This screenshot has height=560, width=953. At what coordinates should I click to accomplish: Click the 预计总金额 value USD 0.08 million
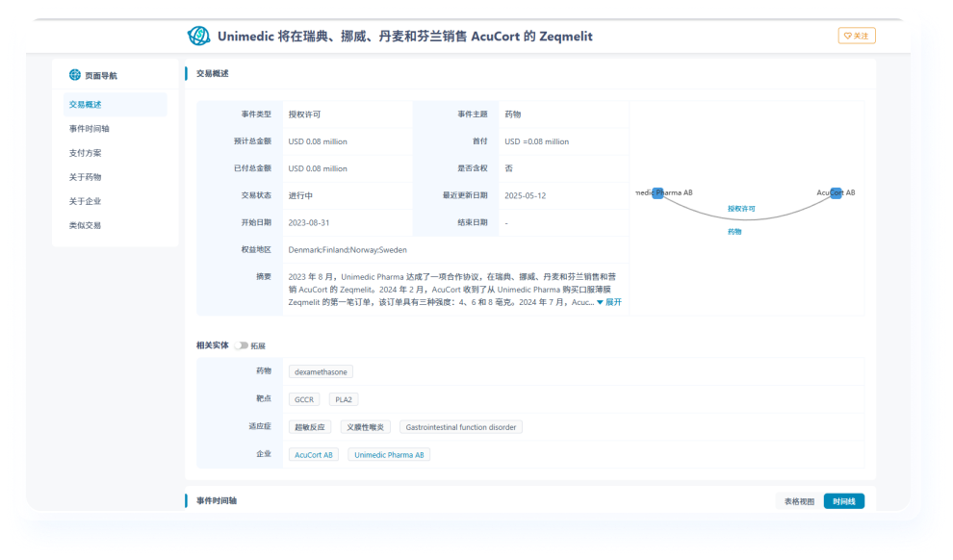click(x=318, y=141)
